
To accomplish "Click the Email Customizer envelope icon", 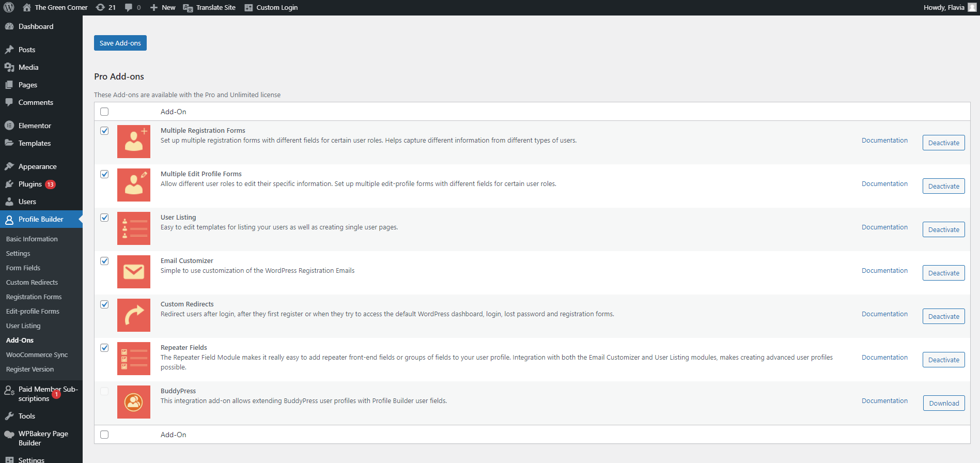I will pos(134,272).
